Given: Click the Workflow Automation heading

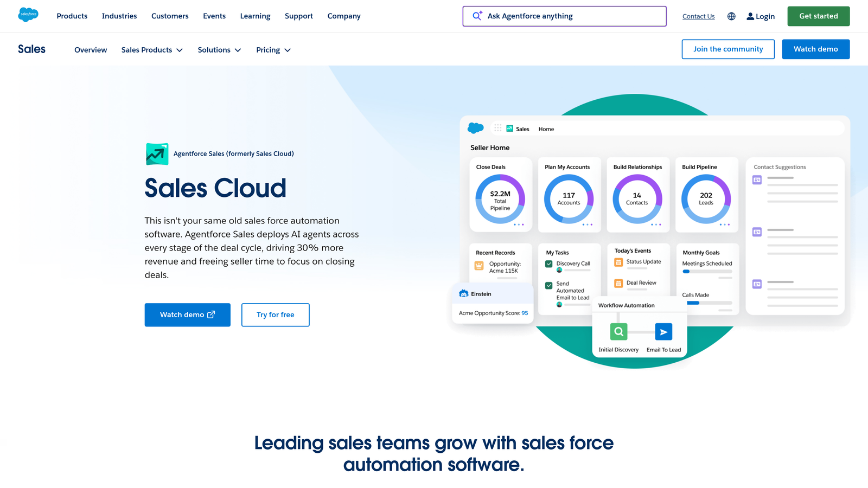Looking at the screenshot, I should pyautogui.click(x=626, y=305).
